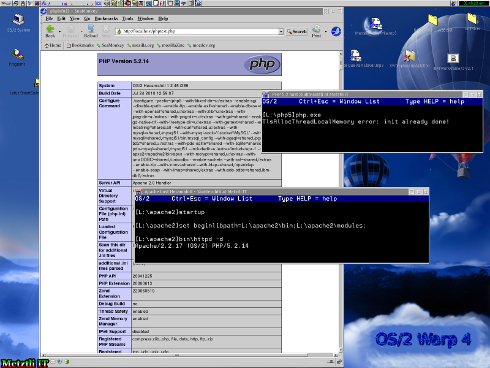This screenshot has height=368, width=490.
Task: Click the Search button beside the URL bar
Action: (297, 32)
